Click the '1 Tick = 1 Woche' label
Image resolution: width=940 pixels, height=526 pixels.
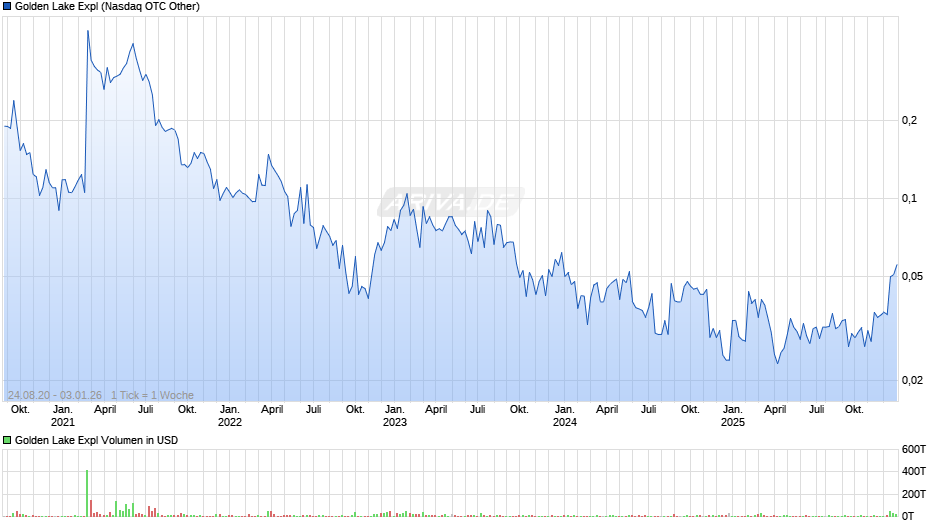[x=152, y=395]
